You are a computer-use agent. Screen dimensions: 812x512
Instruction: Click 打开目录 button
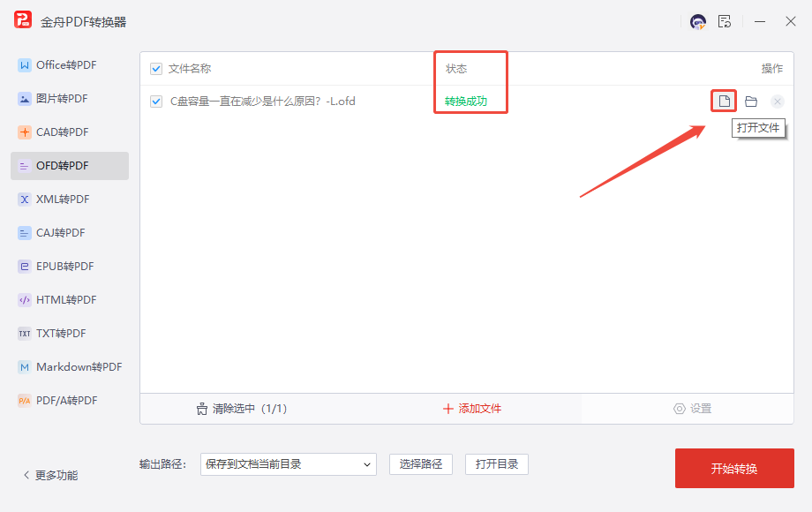tap(497, 464)
